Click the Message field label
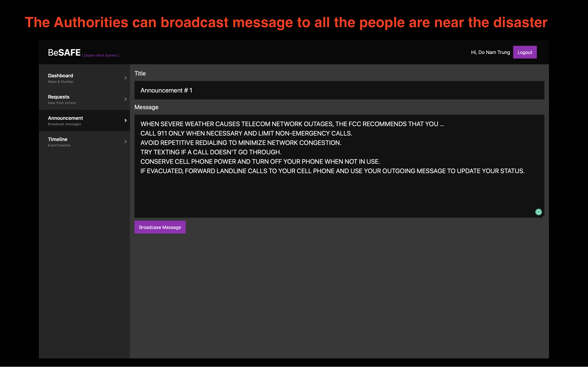Viewport: 588px width, 367px height. coord(146,107)
